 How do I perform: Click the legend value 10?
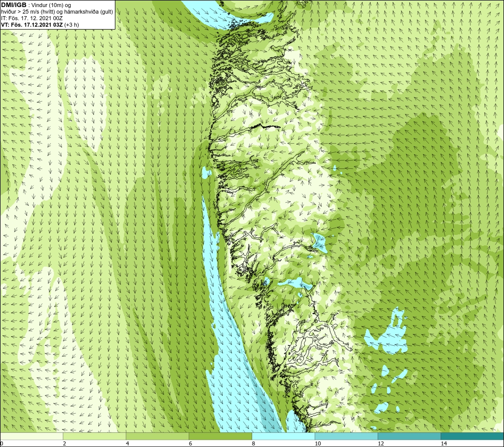(318, 444)
